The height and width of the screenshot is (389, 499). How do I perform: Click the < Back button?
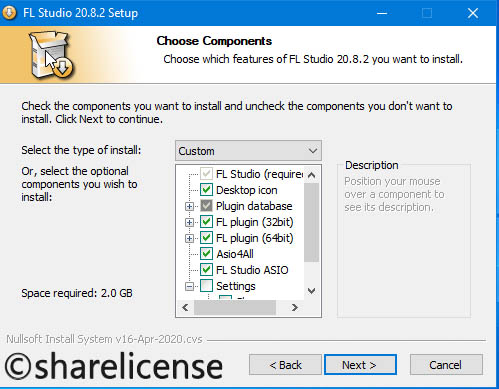coord(285,365)
